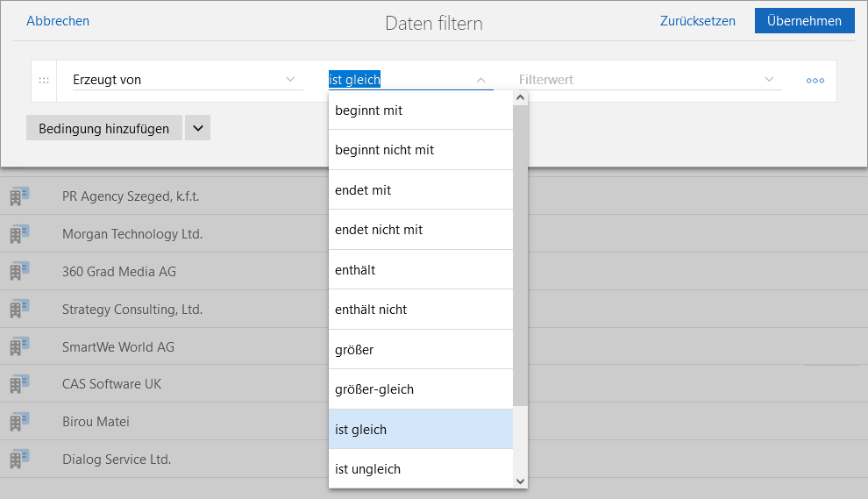
Task: Select 'ist ungleich' from the list
Action: click(420, 469)
